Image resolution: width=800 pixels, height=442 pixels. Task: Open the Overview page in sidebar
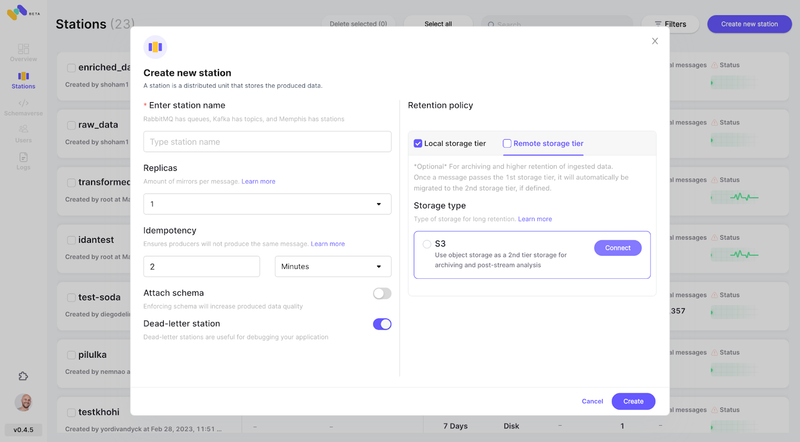point(23,52)
